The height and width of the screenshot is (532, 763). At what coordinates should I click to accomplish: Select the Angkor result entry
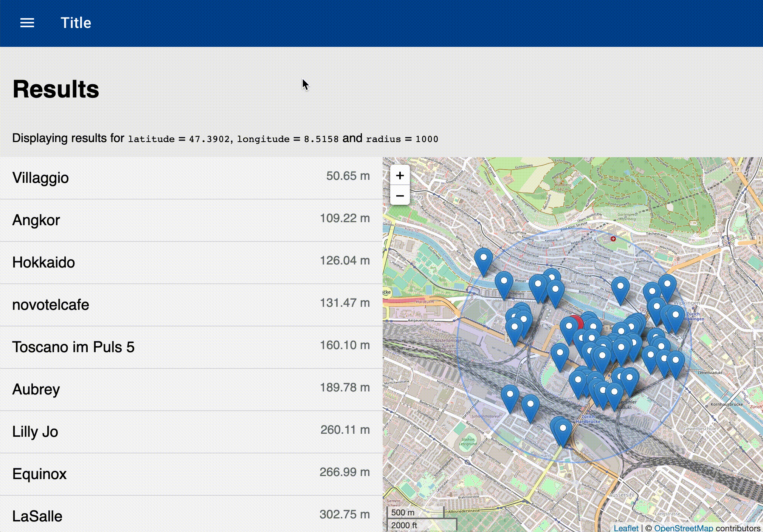coord(191,220)
